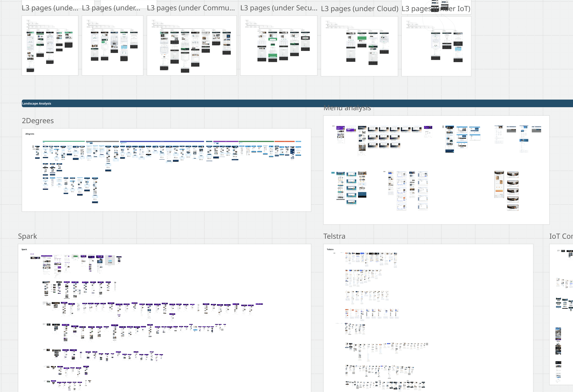573x392 pixels.
Task: Select the large "2Degrees" frame title
Action: 38,121
